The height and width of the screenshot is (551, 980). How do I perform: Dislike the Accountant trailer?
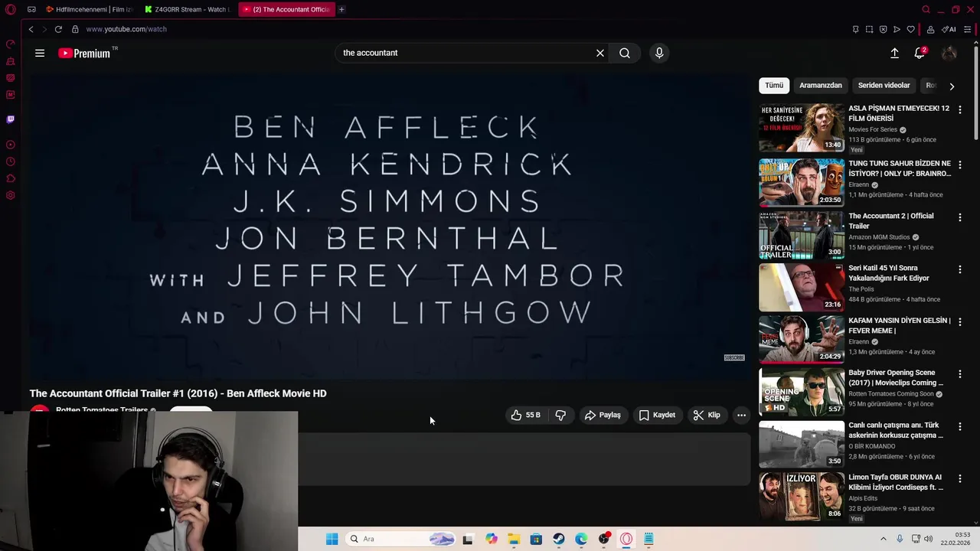[x=560, y=415]
